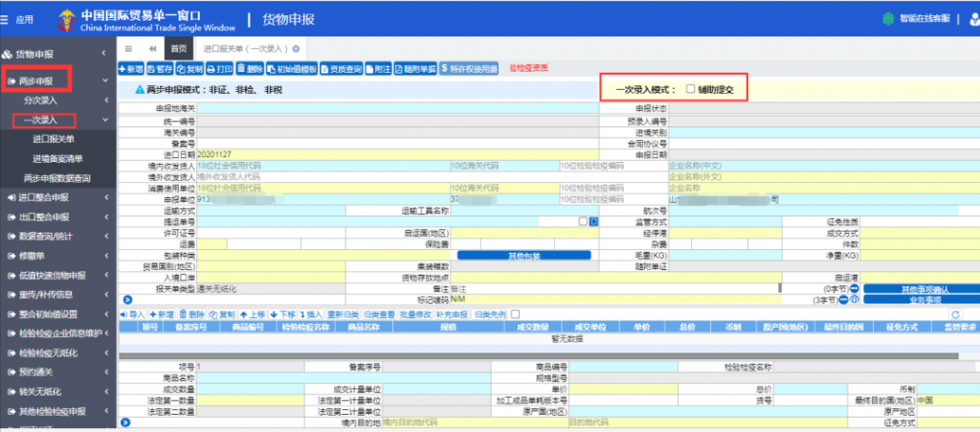Click the horizontal scrollbar below goods table

[538, 355]
